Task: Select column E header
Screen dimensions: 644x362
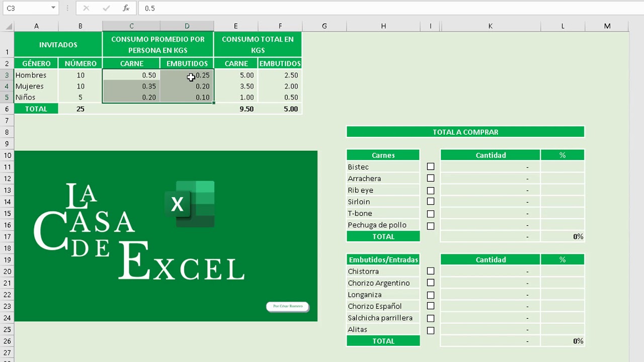Action: coord(235,26)
